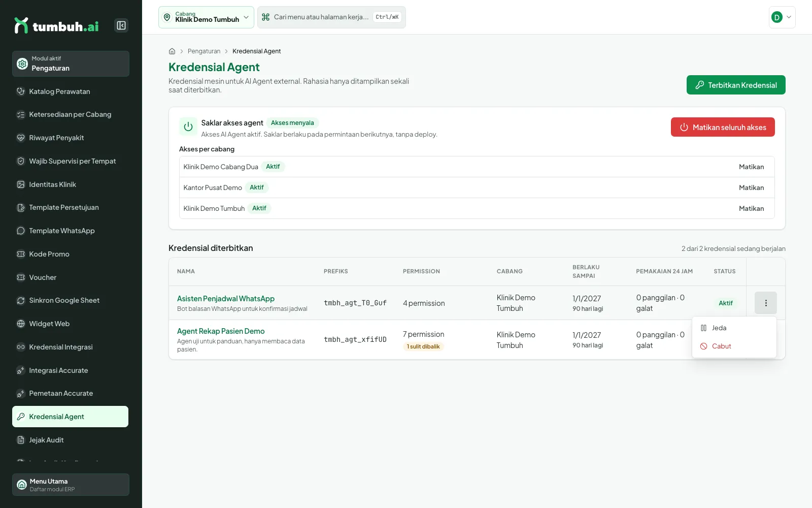Click the prefix tmbh_agt_T0_Guf
812x508 pixels.
355,303
